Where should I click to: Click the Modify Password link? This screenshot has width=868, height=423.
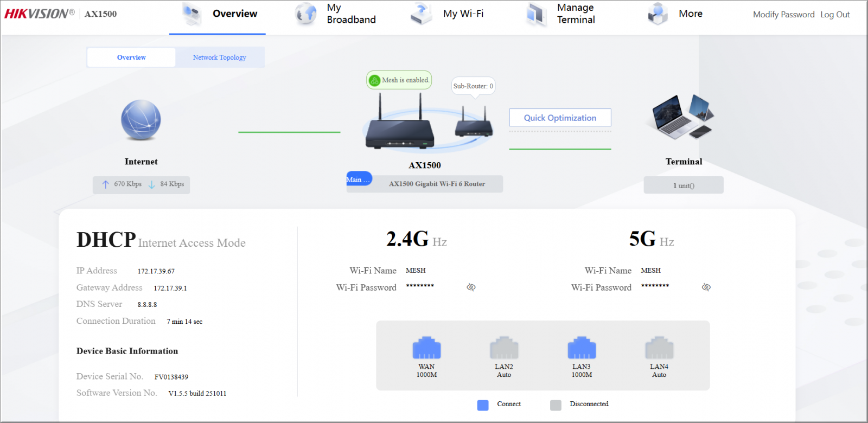click(x=783, y=15)
